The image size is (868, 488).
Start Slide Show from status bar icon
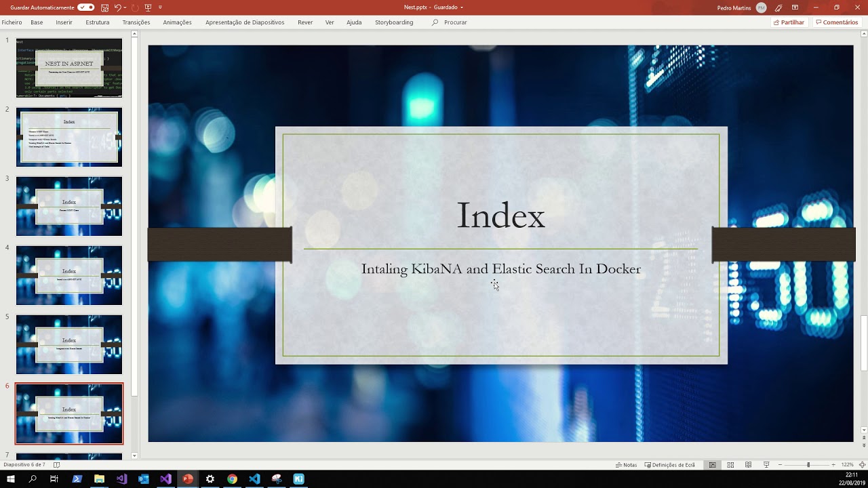(766, 465)
